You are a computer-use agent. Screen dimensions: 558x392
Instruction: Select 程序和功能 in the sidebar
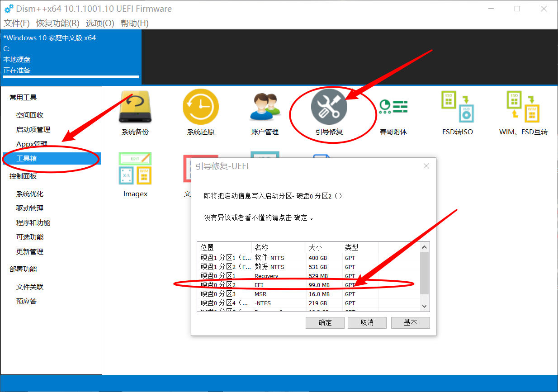tap(33, 223)
